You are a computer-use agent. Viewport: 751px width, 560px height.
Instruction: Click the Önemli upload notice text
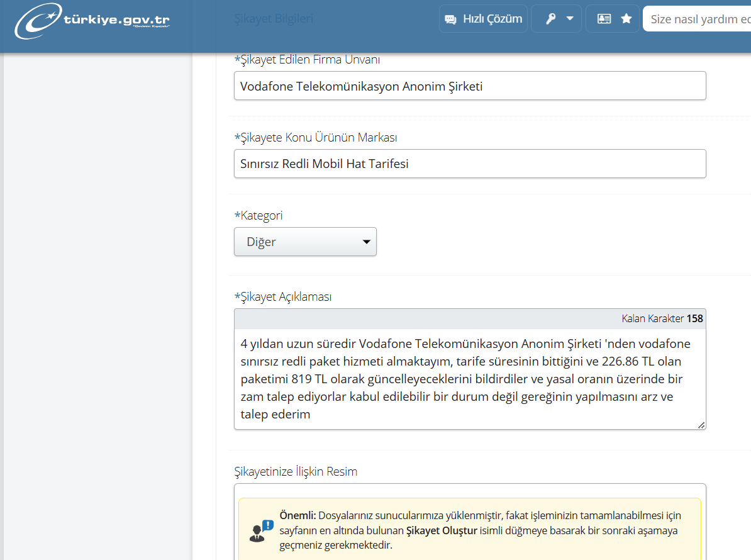(x=481, y=530)
